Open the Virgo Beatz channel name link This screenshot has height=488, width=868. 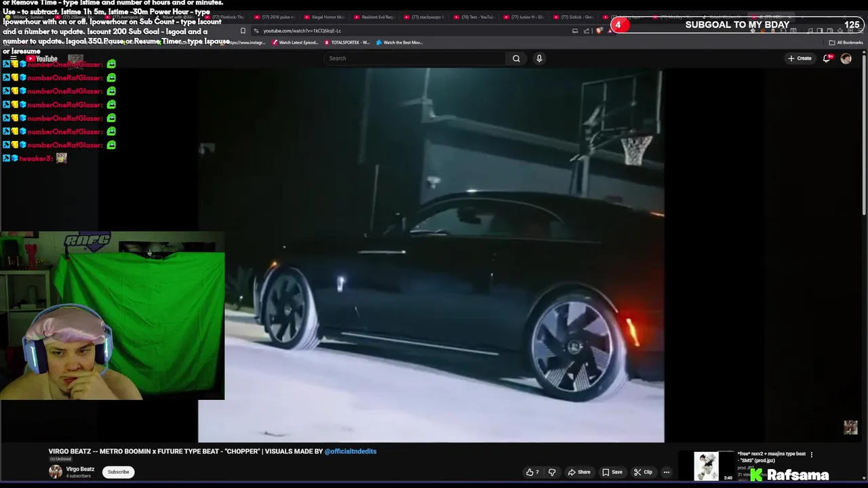click(x=80, y=469)
